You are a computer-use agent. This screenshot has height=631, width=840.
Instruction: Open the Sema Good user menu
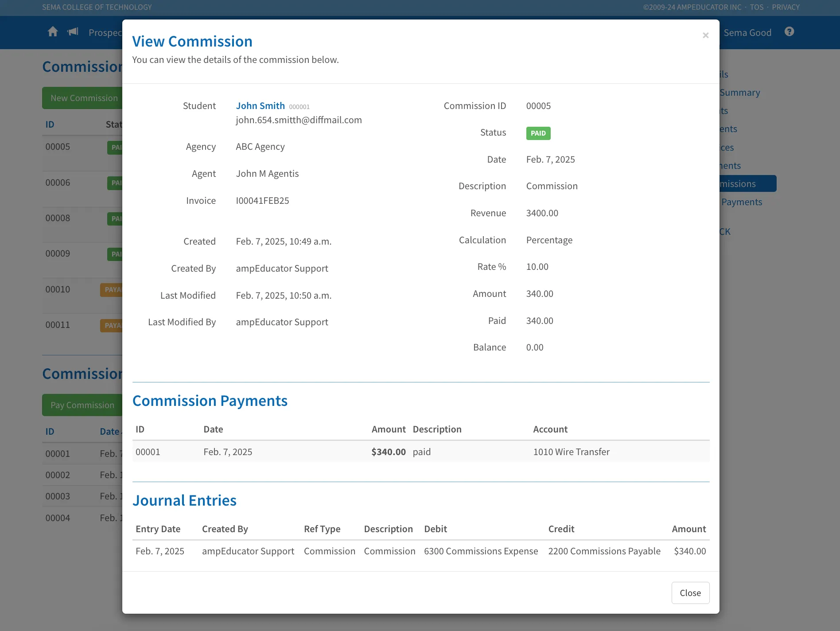tap(747, 32)
